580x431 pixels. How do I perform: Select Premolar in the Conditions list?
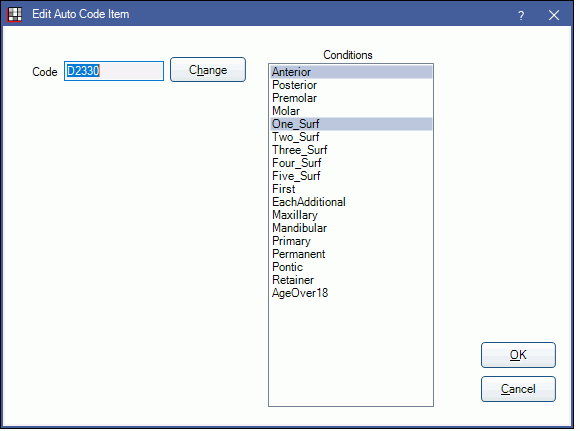point(351,98)
